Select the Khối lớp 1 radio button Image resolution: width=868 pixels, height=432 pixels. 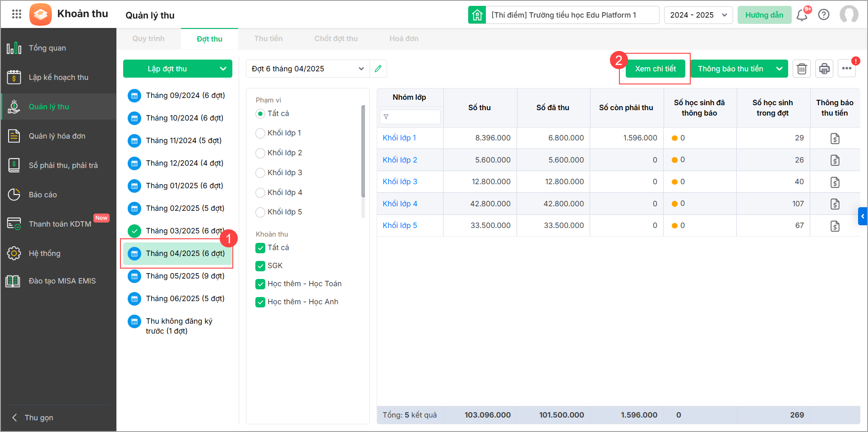point(260,133)
